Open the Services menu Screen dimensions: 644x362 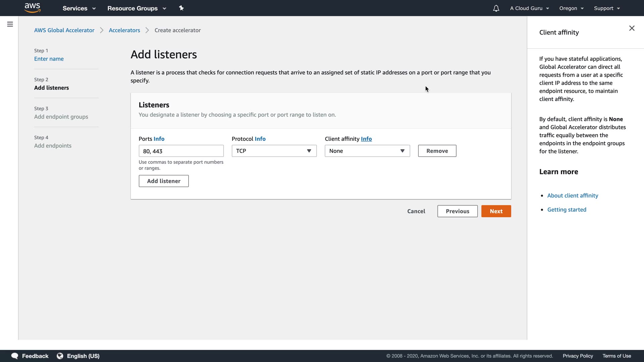click(79, 8)
